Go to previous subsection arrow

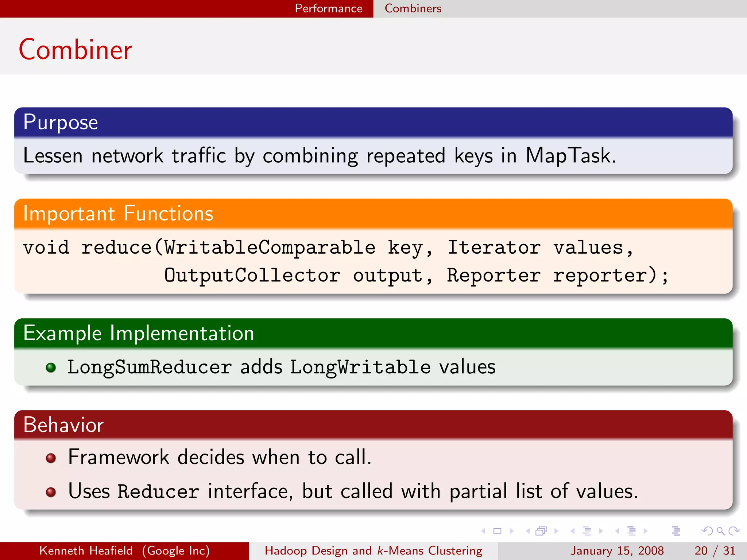click(x=573, y=531)
